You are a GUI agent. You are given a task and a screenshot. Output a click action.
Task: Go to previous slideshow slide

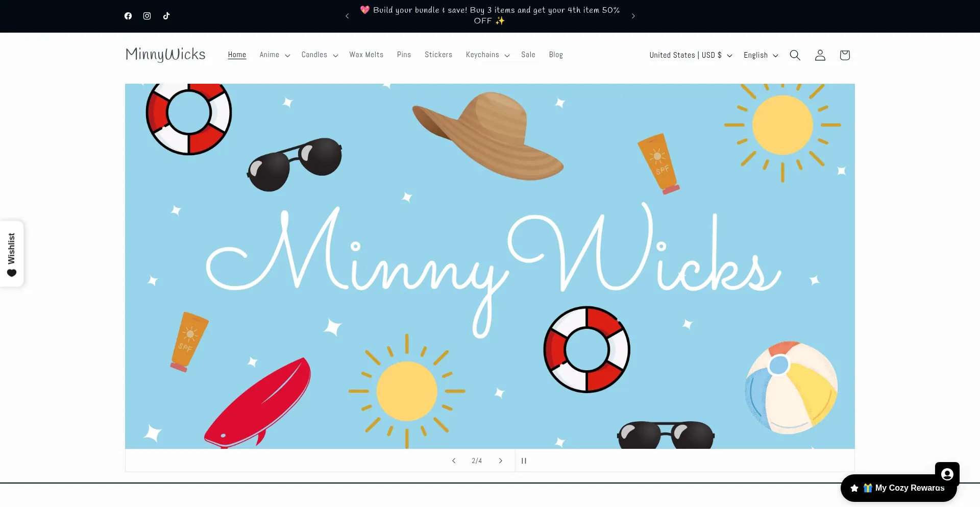pyautogui.click(x=454, y=461)
